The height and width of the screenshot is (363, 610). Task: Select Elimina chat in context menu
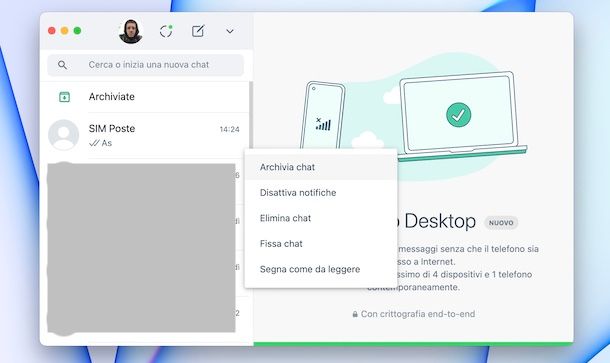[x=321, y=218]
